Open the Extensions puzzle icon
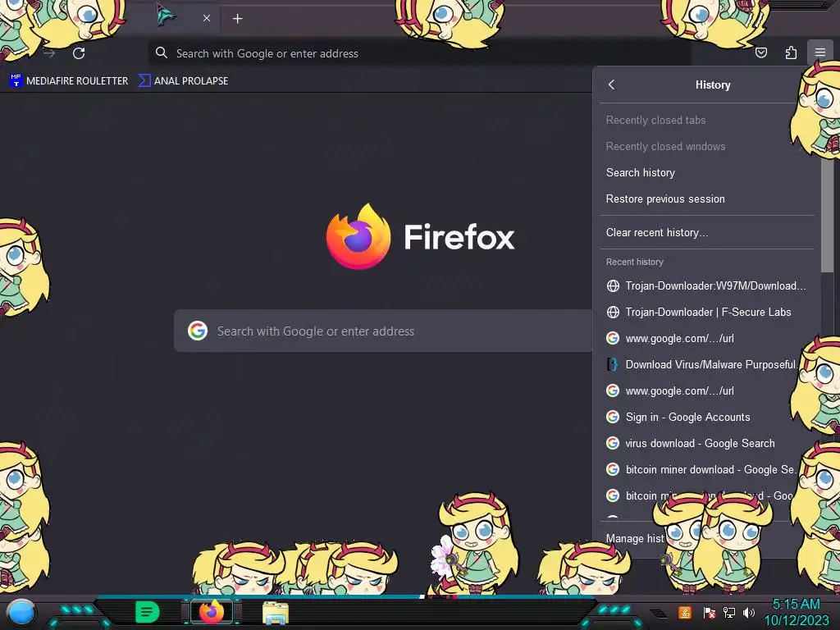The image size is (840, 630). tap(791, 52)
